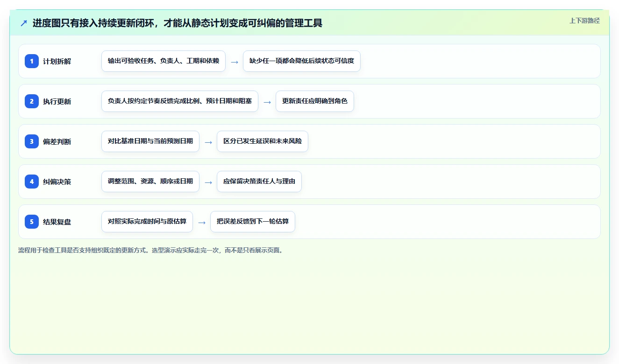
Task: Click 应保留决策责任人与理由 box
Action: tap(259, 182)
